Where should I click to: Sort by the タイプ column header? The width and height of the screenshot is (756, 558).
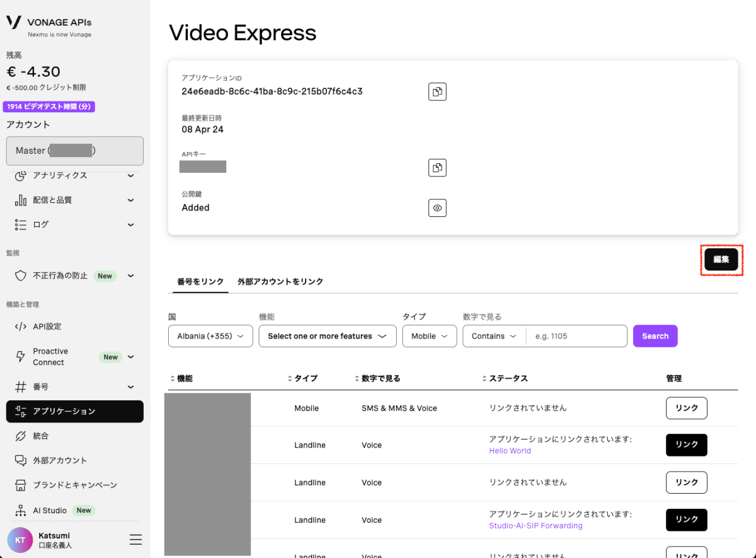302,378
